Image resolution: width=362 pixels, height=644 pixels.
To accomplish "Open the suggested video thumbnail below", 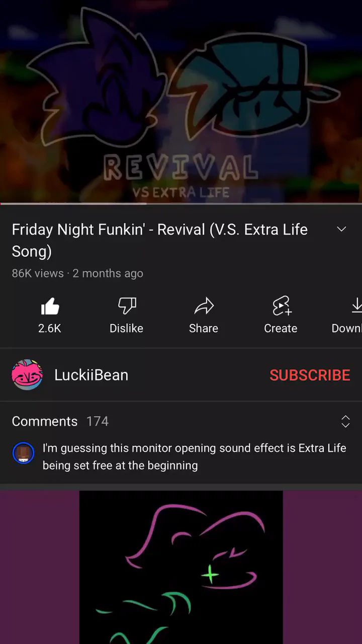I will [x=181, y=568].
